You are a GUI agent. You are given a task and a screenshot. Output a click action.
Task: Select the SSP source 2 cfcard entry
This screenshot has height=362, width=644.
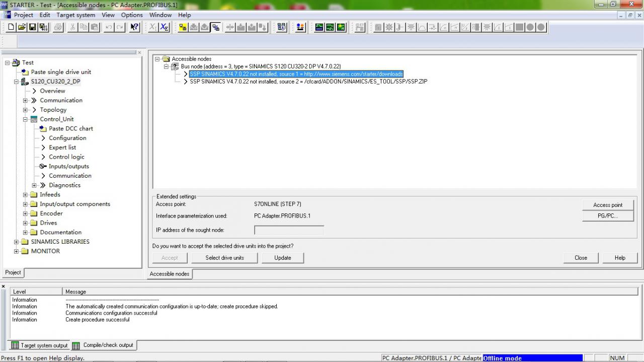pos(308,82)
